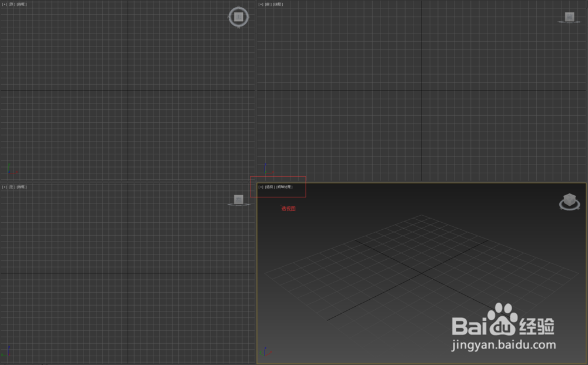Image resolution: width=588 pixels, height=365 pixels.
Task: Open the [透视] view label menu
Action: 270,187
